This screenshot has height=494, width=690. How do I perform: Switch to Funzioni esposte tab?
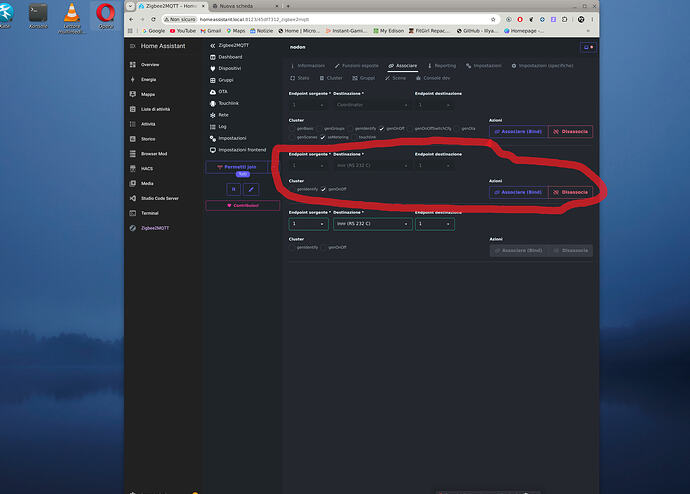tap(356, 66)
